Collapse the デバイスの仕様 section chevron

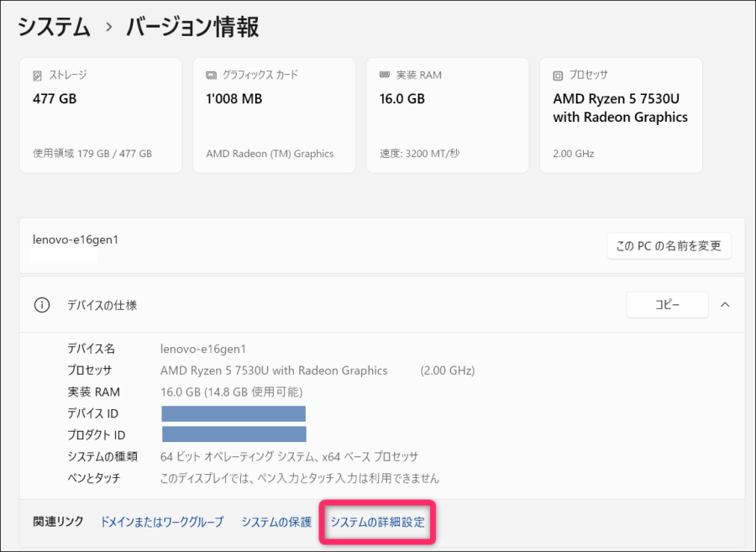tap(725, 305)
